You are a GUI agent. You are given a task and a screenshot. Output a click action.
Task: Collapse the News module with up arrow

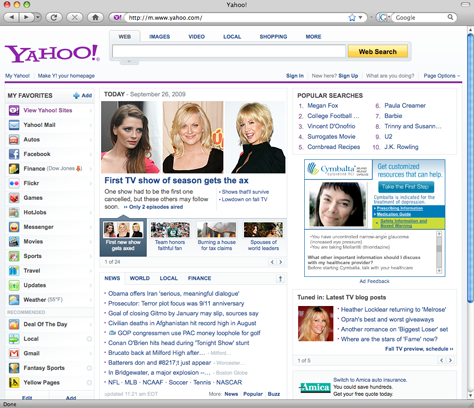pyautogui.click(x=280, y=278)
